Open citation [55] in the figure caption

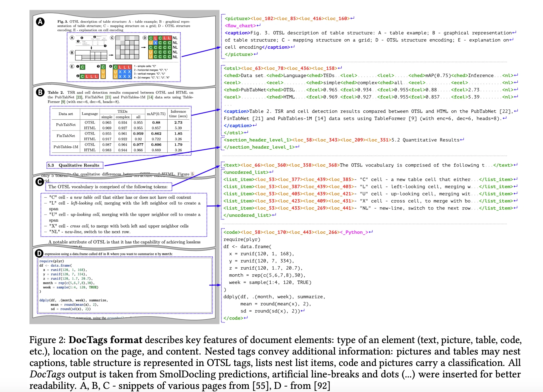click(261, 386)
